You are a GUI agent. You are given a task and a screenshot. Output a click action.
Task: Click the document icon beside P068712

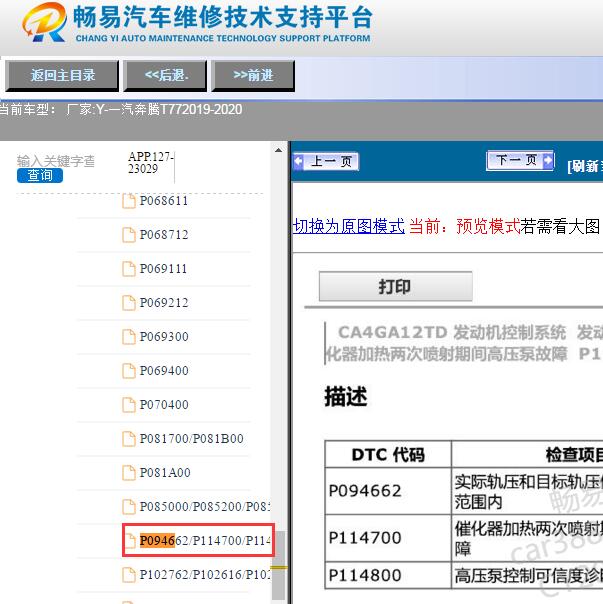[129, 235]
